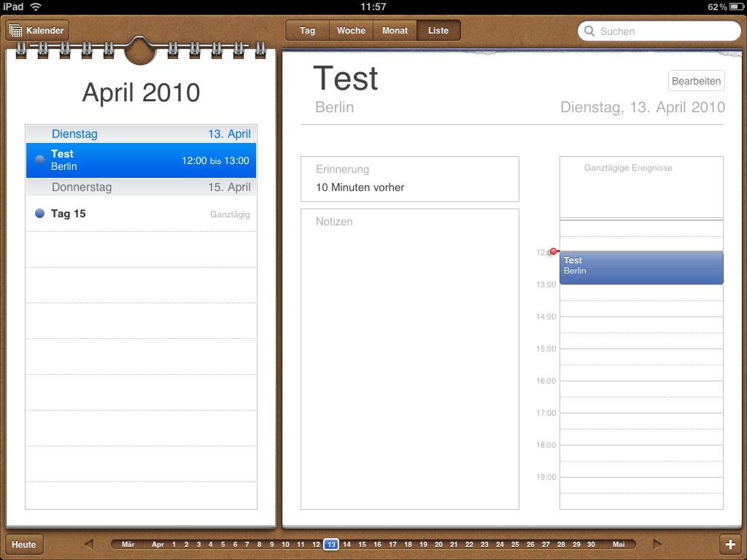The image size is (747, 560).
Task: Select the Woche view
Action: pyautogui.click(x=351, y=31)
